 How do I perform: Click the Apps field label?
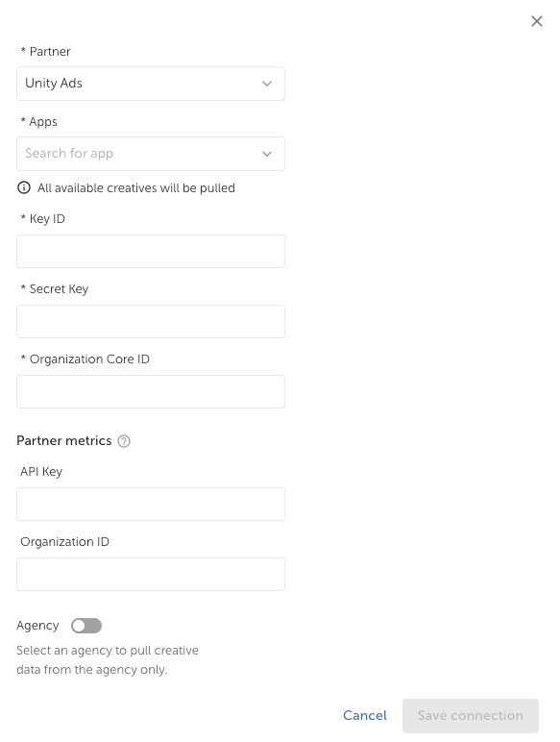(x=38, y=122)
